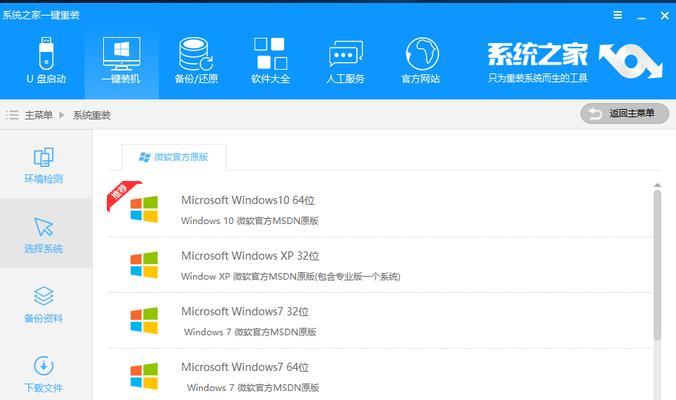This screenshot has width=676, height=400.
Task: Choose Microsoft Windows7 32位
Action: [379, 320]
